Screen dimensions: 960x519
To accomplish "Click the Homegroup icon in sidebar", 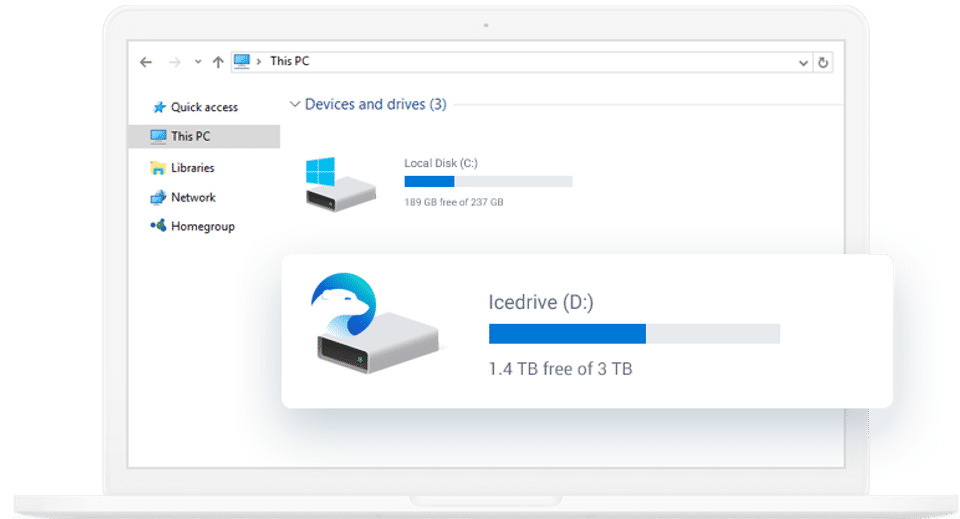I will tap(158, 226).
